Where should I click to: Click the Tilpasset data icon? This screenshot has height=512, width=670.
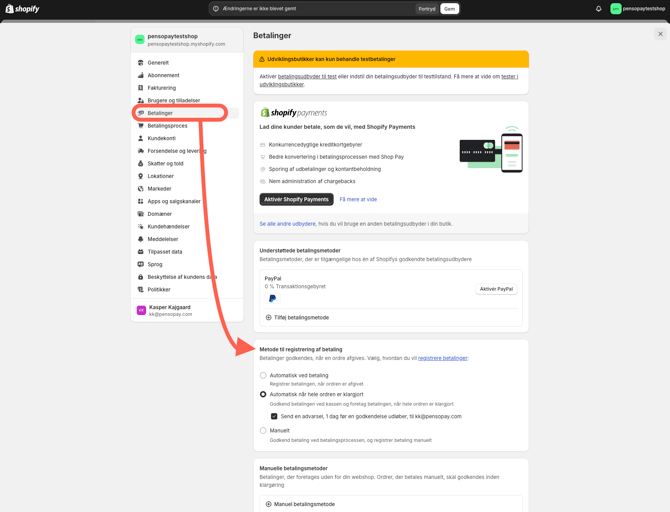tap(141, 252)
